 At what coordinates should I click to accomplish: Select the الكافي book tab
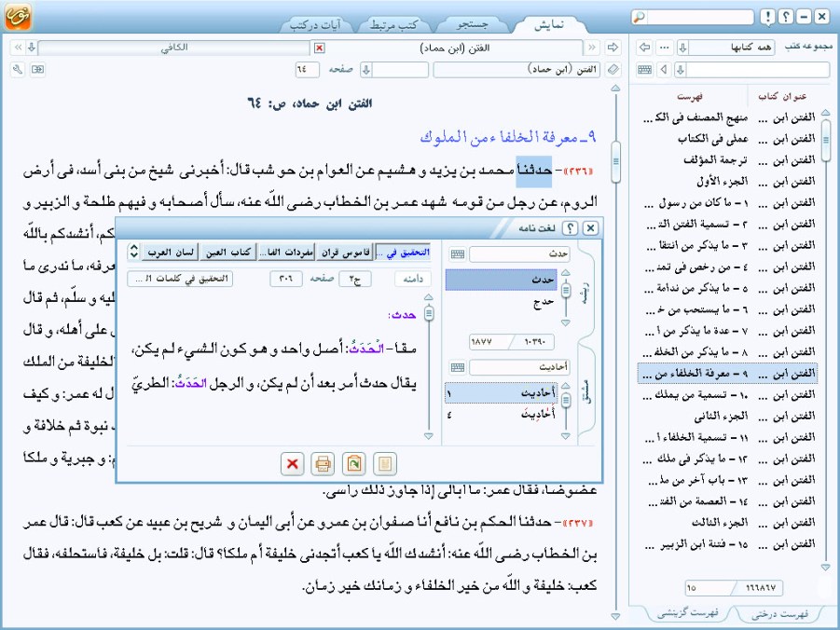(174, 48)
